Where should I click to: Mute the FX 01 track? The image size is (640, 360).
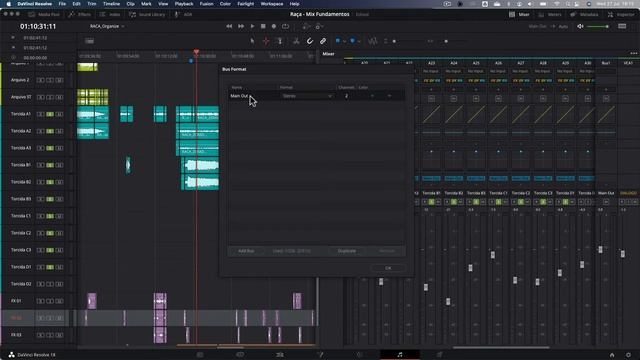point(59,301)
